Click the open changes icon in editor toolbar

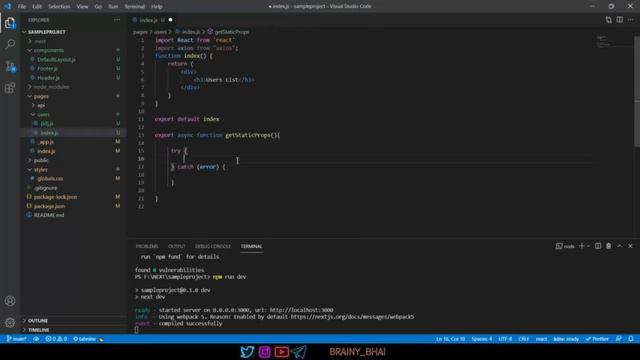point(609,20)
